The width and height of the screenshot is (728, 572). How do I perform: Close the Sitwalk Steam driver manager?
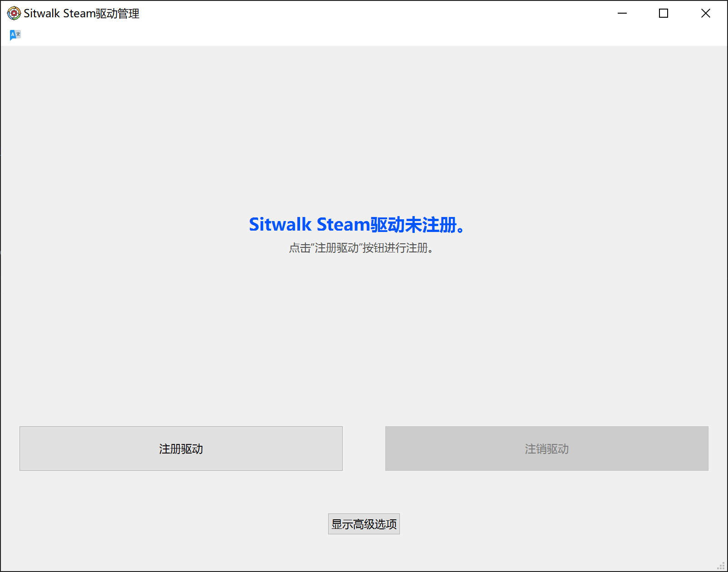click(x=706, y=14)
